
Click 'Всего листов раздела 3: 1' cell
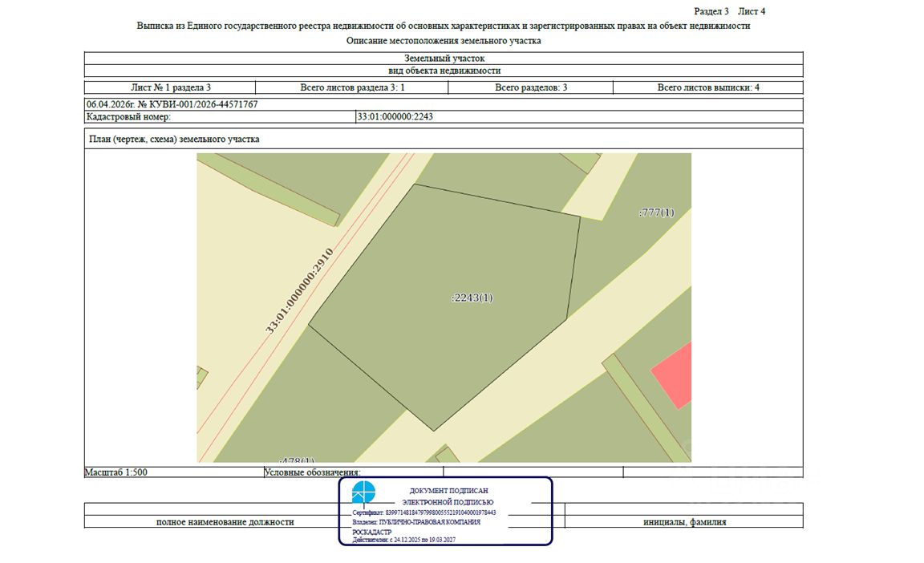(x=352, y=87)
